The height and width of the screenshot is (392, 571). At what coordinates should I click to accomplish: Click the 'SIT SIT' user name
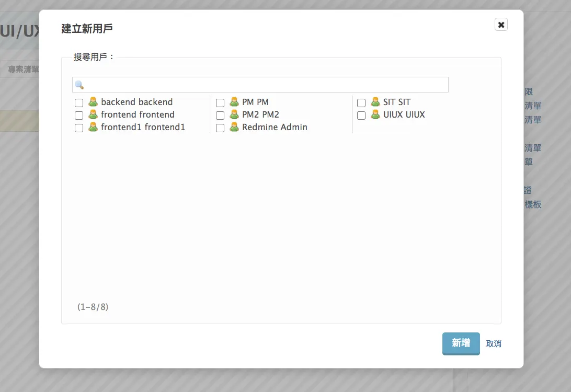coord(397,102)
